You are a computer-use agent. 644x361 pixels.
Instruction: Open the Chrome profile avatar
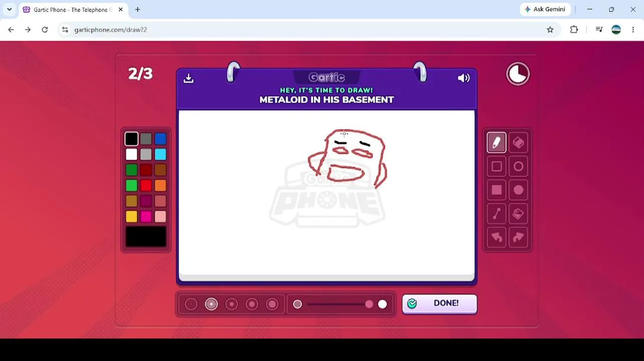(616, 30)
